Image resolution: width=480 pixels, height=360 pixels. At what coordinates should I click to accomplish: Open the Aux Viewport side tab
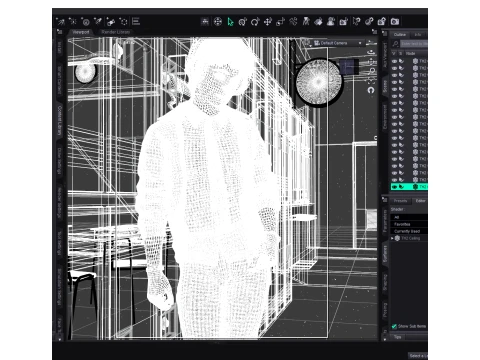pyautogui.click(x=385, y=55)
